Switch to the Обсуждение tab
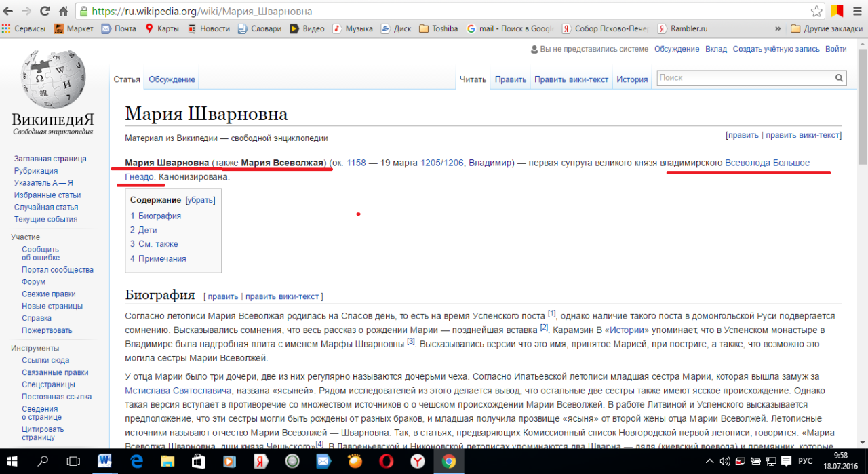This screenshot has height=474, width=868. 172,80
